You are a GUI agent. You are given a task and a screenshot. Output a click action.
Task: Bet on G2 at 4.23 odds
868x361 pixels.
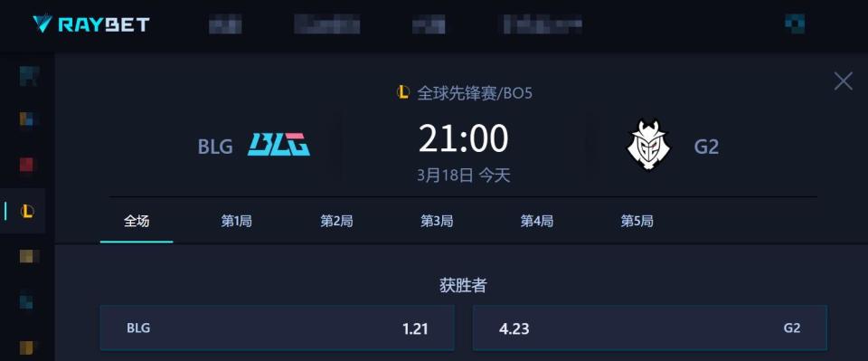[x=650, y=328]
